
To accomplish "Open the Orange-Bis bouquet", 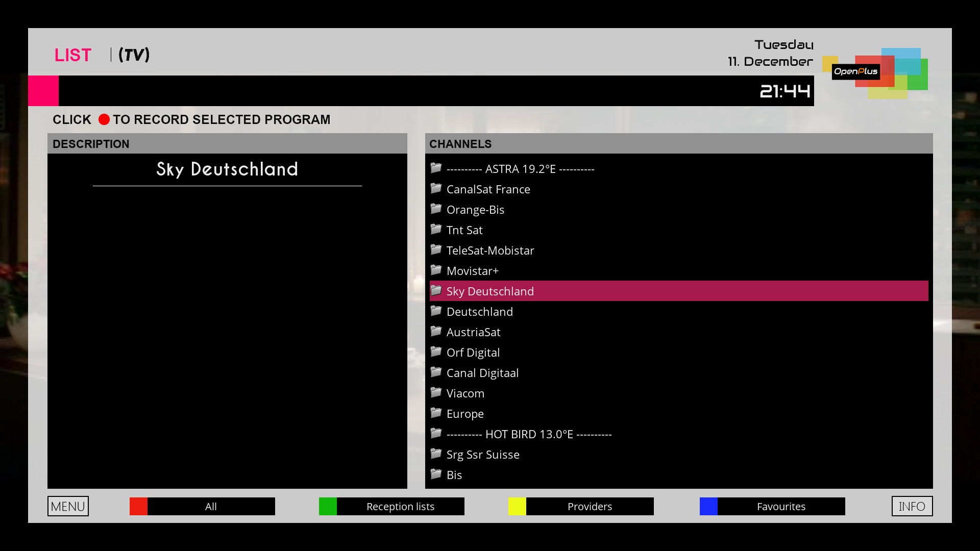I will click(x=679, y=209).
